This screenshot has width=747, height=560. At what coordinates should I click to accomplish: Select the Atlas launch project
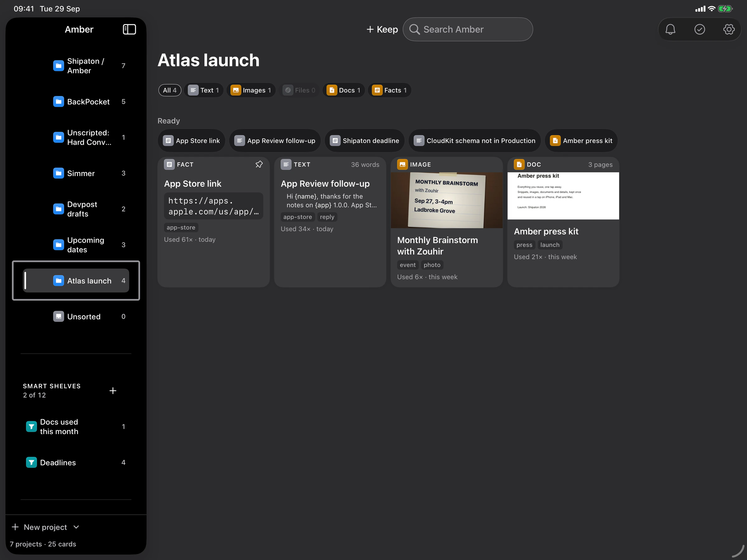point(76,281)
